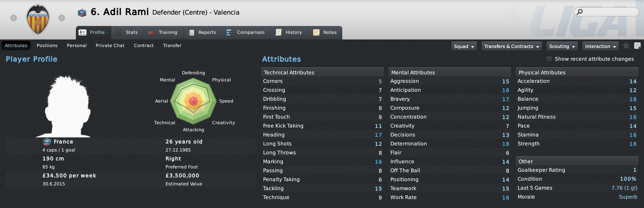This screenshot has height=208, width=644.
Task: Open the notes icon beside star
Action: tap(637, 46)
